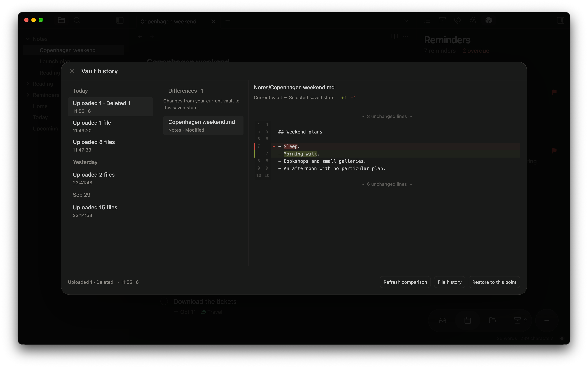Open a new tab with the plus icon
Image resolution: width=588 pixels, height=368 pixels.
228,21
